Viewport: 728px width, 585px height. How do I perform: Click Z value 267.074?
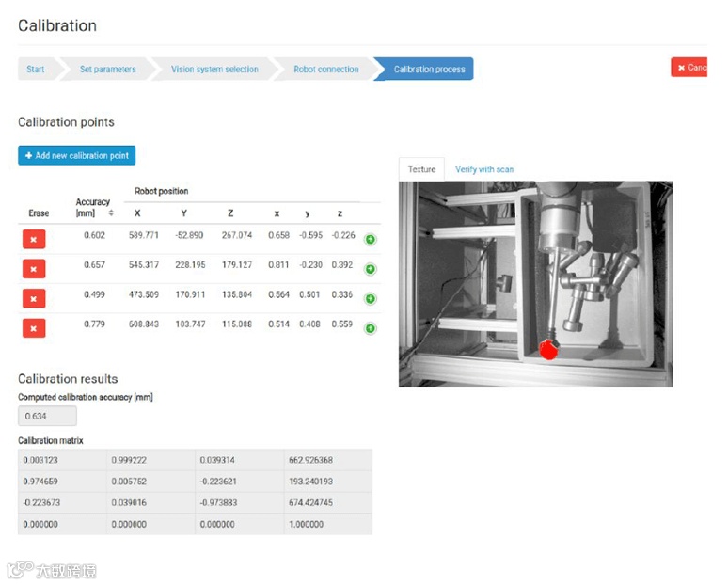[x=237, y=235]
